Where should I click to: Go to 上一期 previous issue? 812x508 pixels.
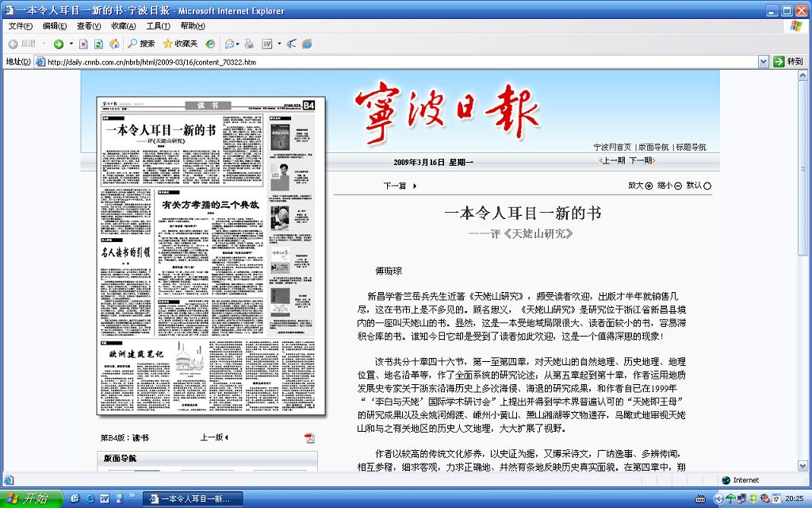click(x=613, y=160)
